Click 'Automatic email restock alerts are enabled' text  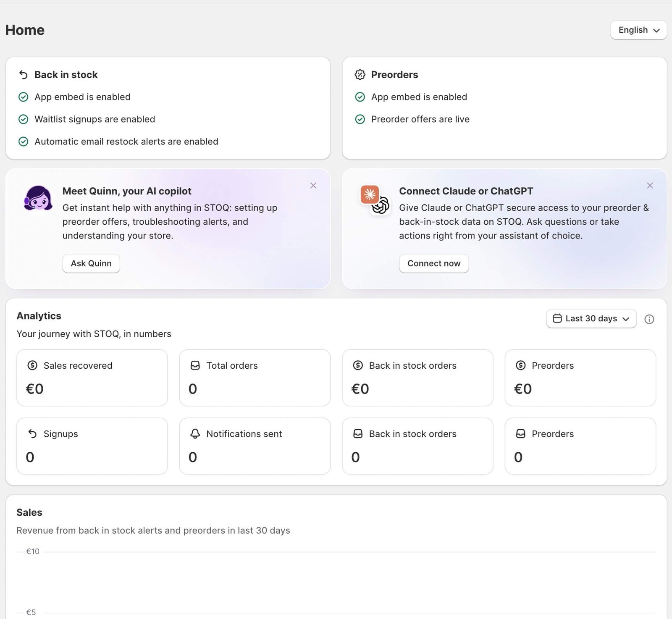[x=126, y=142]
